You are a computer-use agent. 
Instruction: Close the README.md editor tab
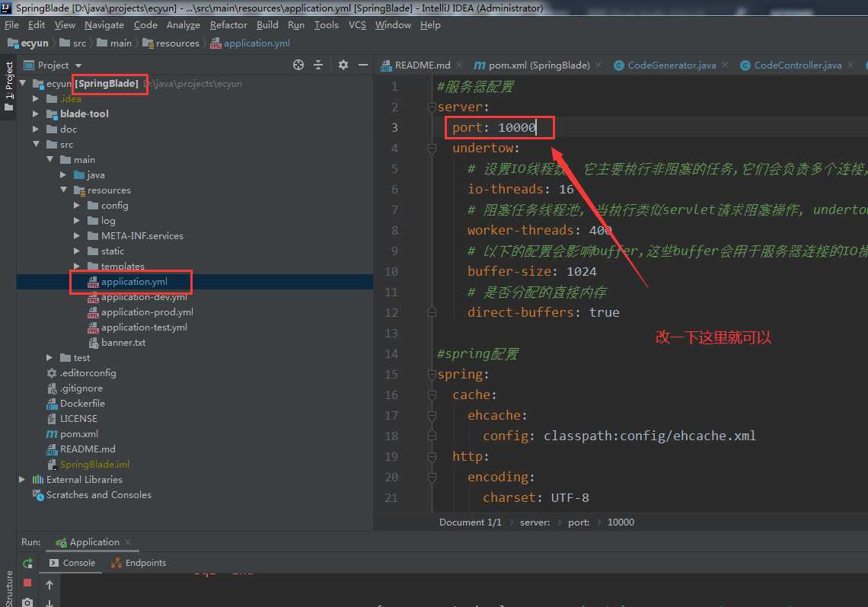click(459, 65)
